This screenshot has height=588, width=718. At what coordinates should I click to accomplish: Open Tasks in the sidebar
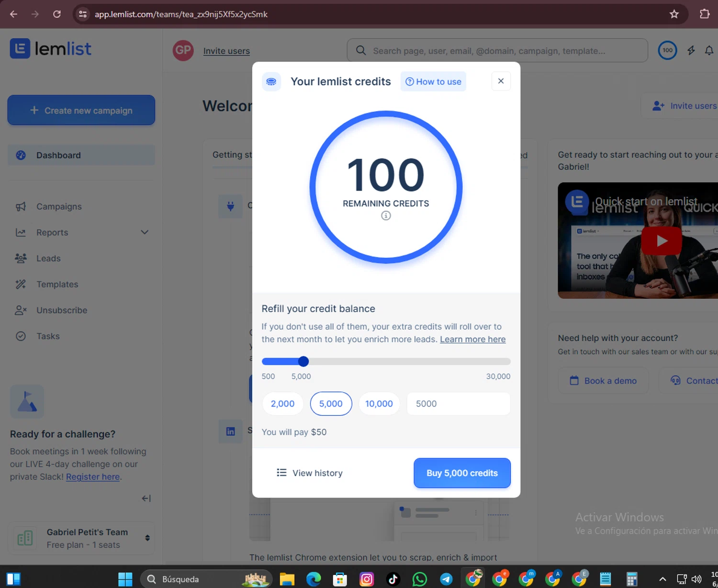pyautogui.click(x=48, y=336)
